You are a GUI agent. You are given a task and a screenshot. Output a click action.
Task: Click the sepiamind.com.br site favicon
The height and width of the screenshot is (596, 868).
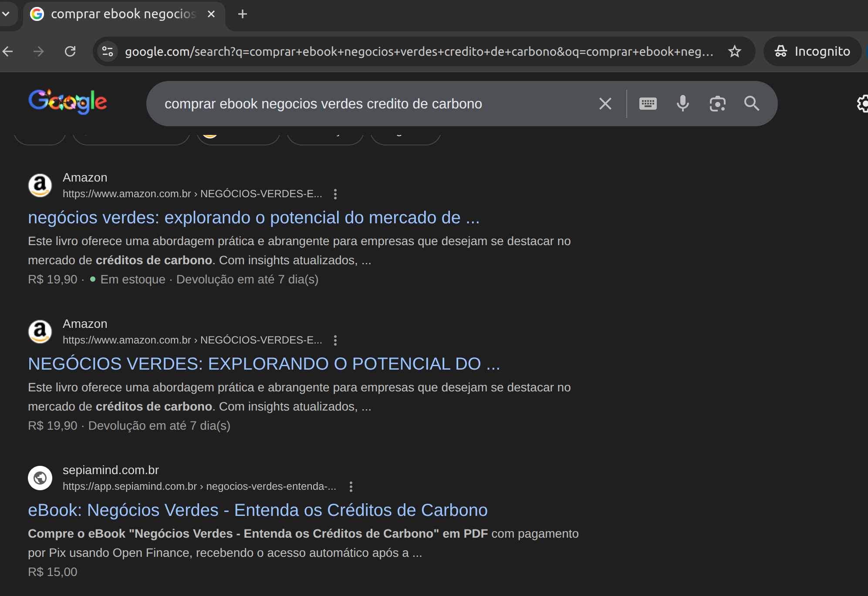click(40, 478)
